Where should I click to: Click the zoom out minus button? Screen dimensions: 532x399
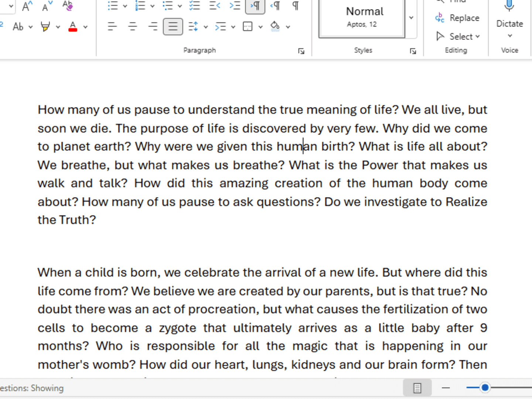(446, 388)
